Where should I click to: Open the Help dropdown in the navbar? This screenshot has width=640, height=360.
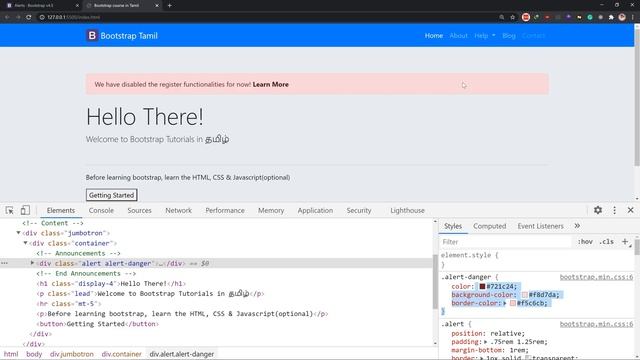coord(485,36)
